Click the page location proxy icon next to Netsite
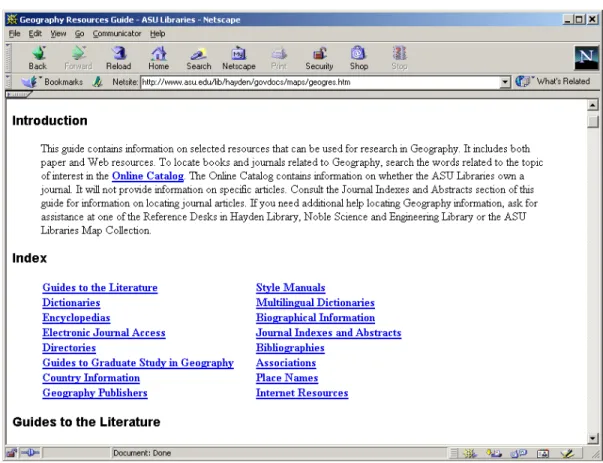Image resolution: width=603 pixels, height=463 pixels. pos(98,82)
